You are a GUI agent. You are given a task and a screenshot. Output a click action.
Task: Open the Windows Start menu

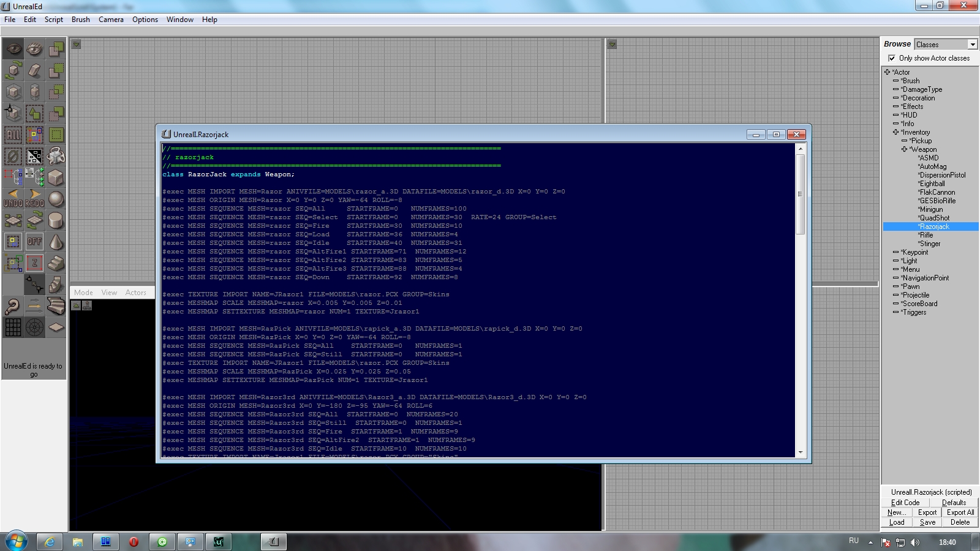point(16,541)
